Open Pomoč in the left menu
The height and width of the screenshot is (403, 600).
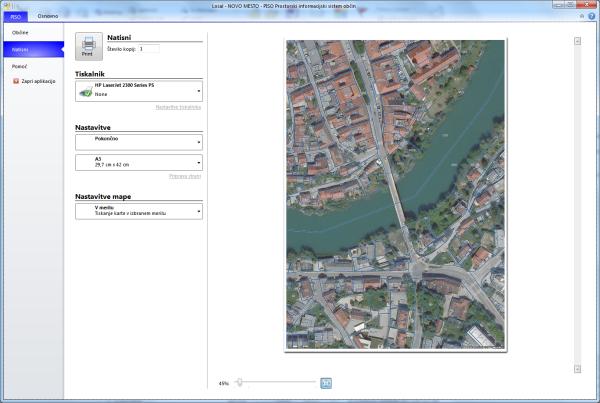pyautogui.click(x=20, y=65)
